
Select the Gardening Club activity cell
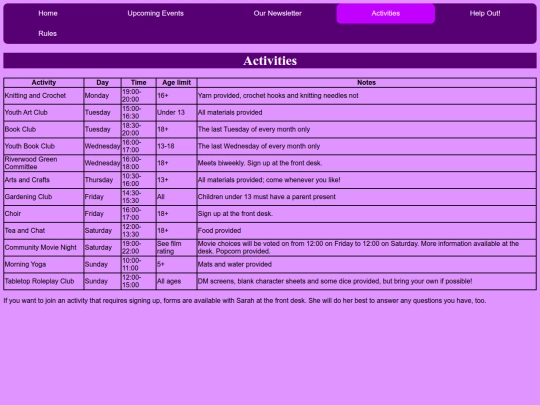point(44,197)
